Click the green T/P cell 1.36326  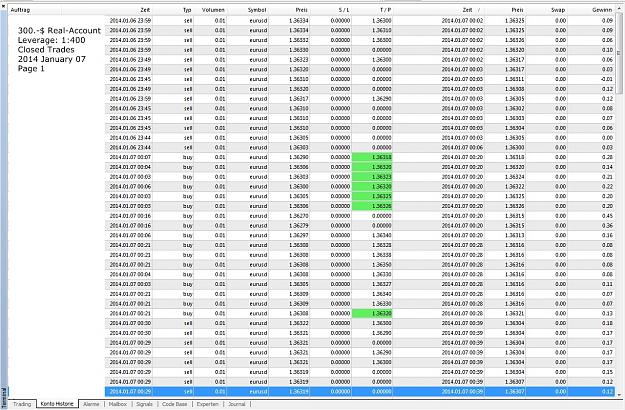372,206
